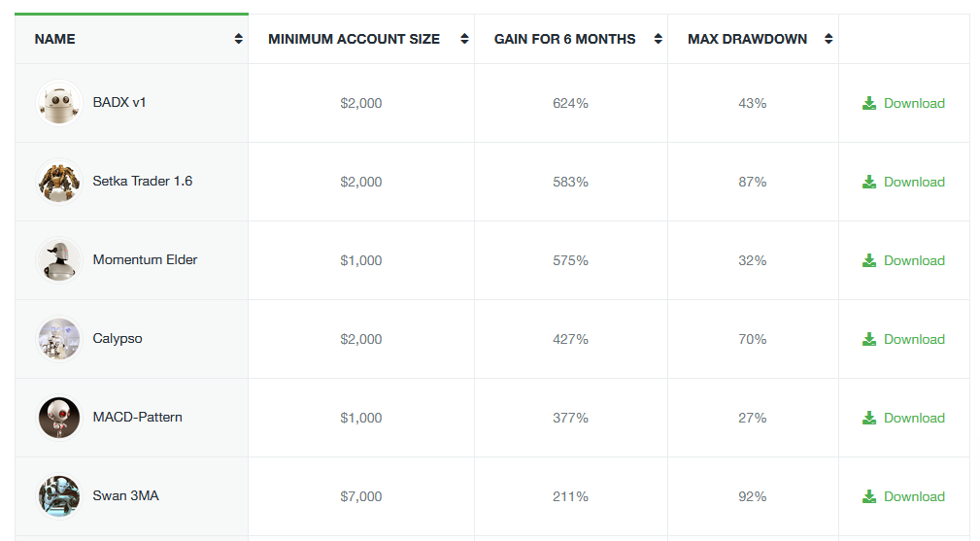Click the download icon in Calypso row

pyautogui.click(x=869, y=339)
